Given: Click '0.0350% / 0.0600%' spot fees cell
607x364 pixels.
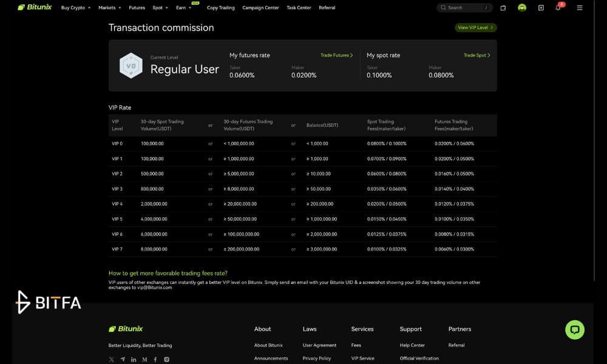Looking at the screenshot, I should point(387,189).
